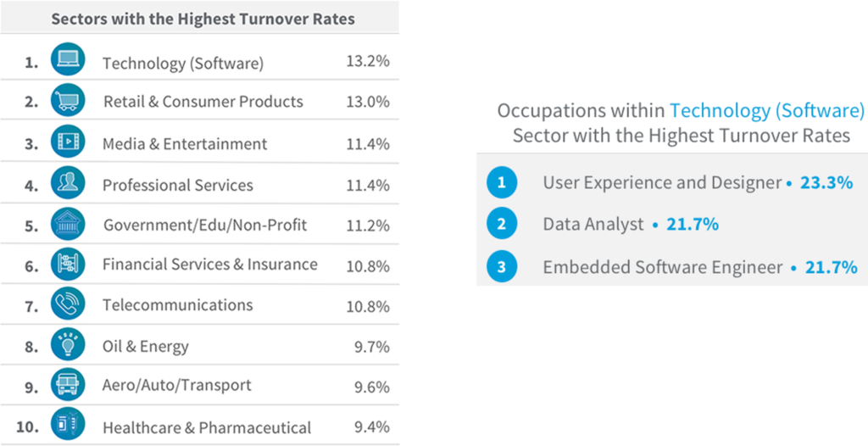Click the light bulb Oil & Energy icon

67,345
